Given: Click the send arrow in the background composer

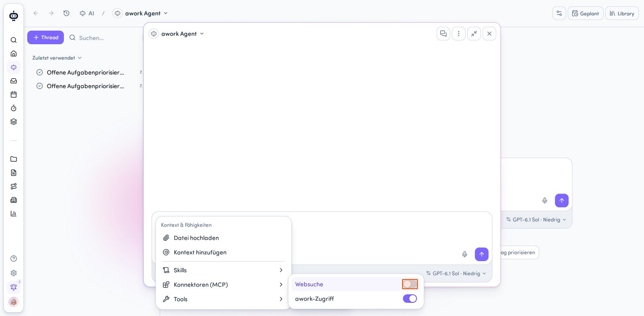Looking at the screenshot, I should point(562,201).
